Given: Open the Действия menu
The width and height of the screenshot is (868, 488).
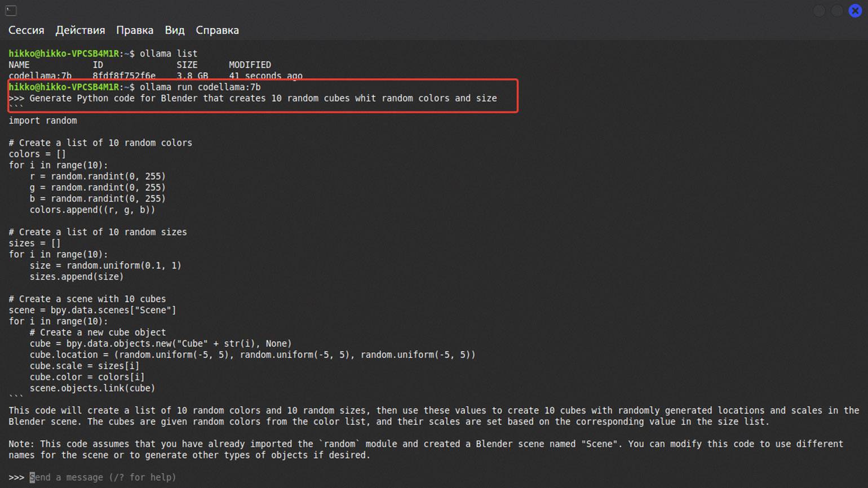Looking at the screenshot, I should [x=80, y=30].
